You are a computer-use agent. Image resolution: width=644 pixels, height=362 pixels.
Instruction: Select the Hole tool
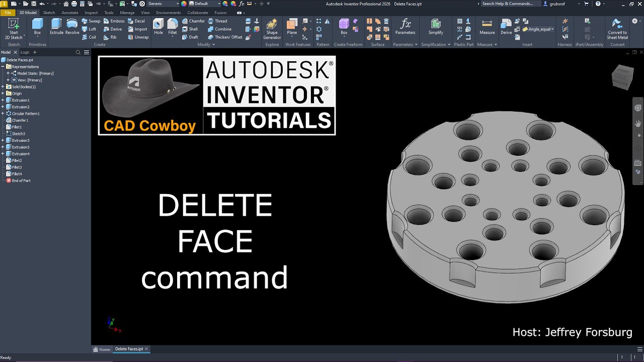158,27
